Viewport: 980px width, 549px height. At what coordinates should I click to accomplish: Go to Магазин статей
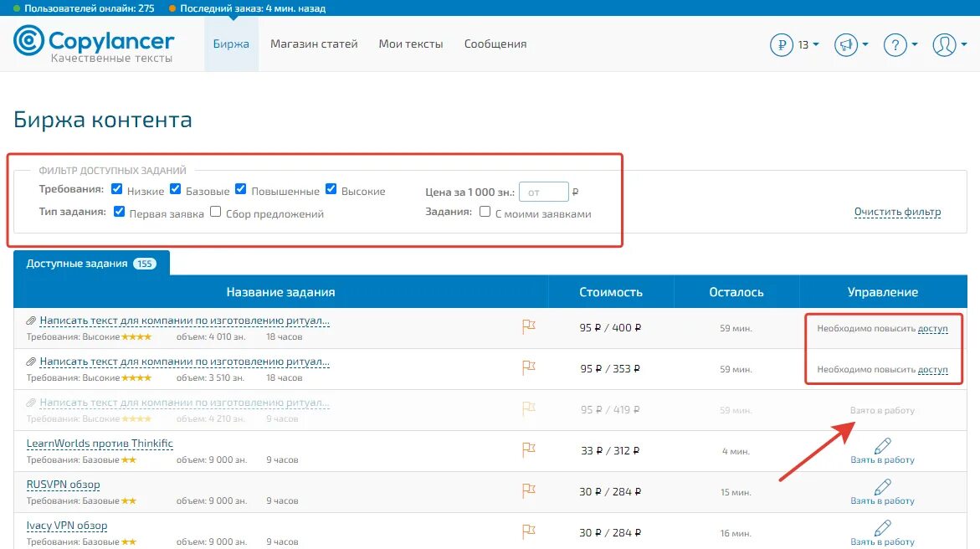(314, 44)
